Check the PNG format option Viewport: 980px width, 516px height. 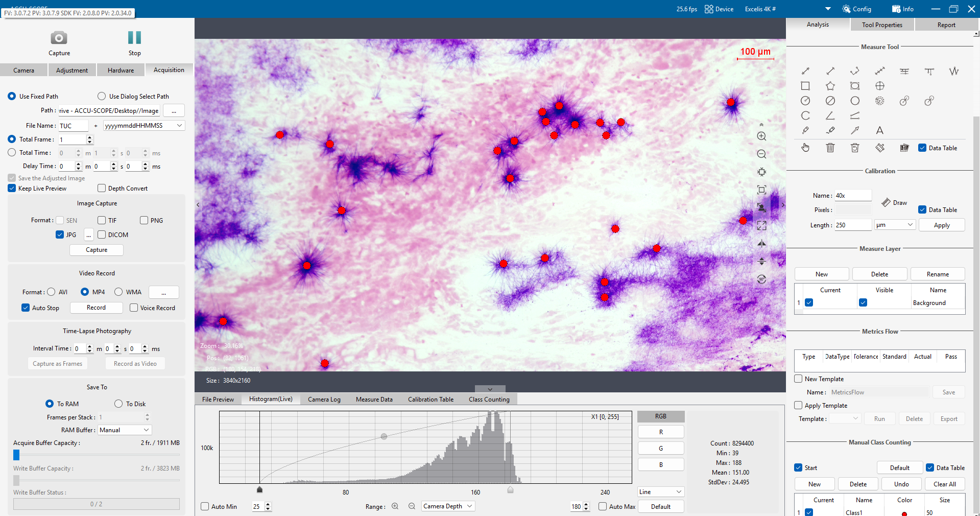click(x=144, y=220)
